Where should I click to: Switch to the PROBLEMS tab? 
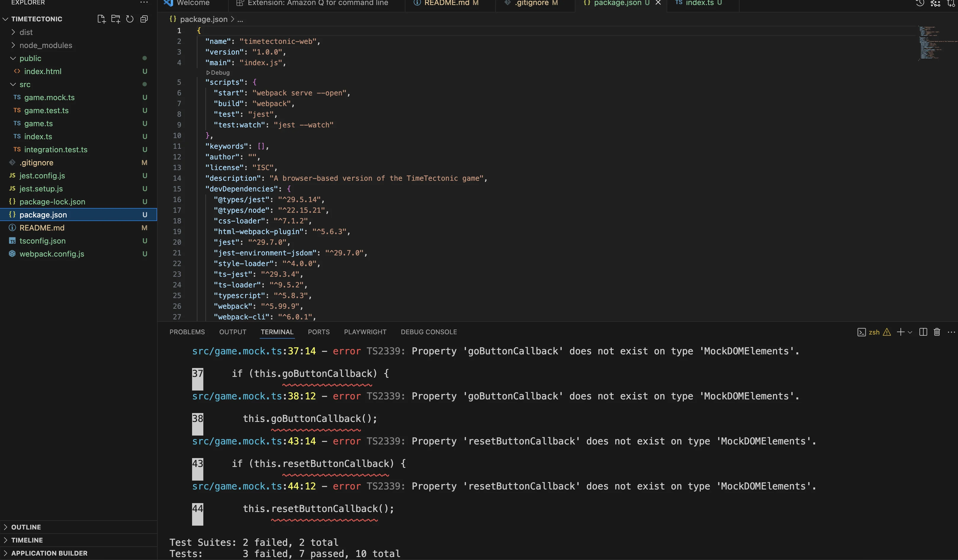click(x=187, y=332)
